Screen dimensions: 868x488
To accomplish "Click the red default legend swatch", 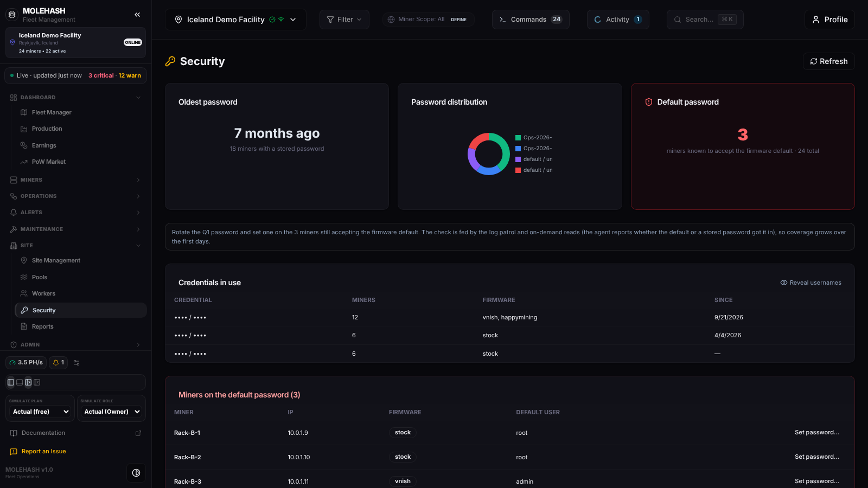I will point(518,170).
